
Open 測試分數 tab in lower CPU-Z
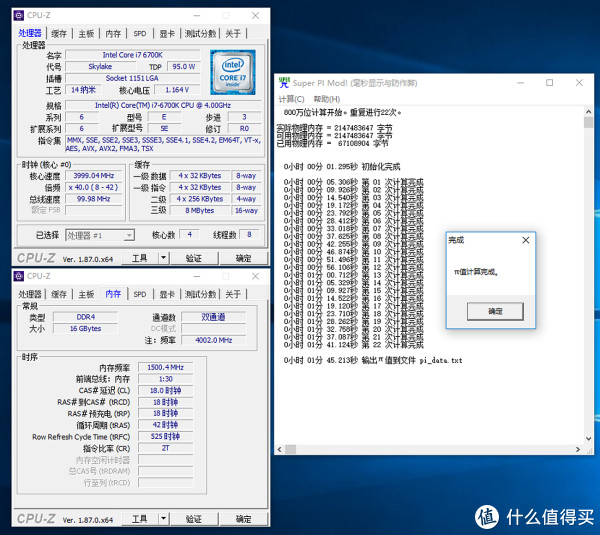[201, 294]
